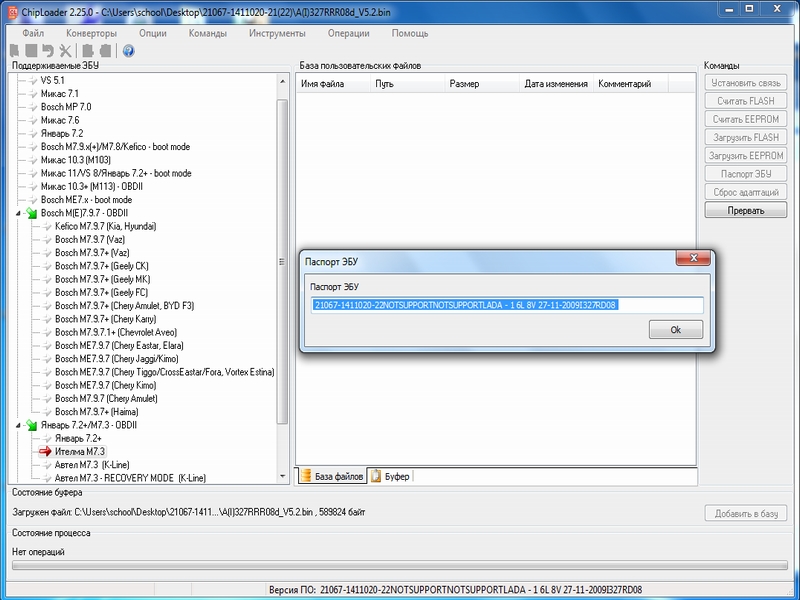Viewport: 800px width, 600px height.
Task: Click the Паспорт ЭБУ text field
Action: click(x=507, y=305)
